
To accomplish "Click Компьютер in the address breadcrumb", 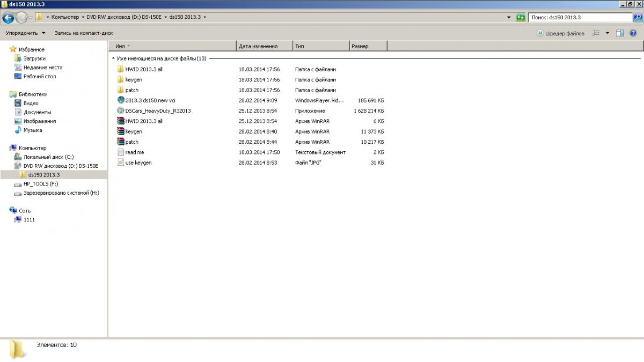I will 65,17.
